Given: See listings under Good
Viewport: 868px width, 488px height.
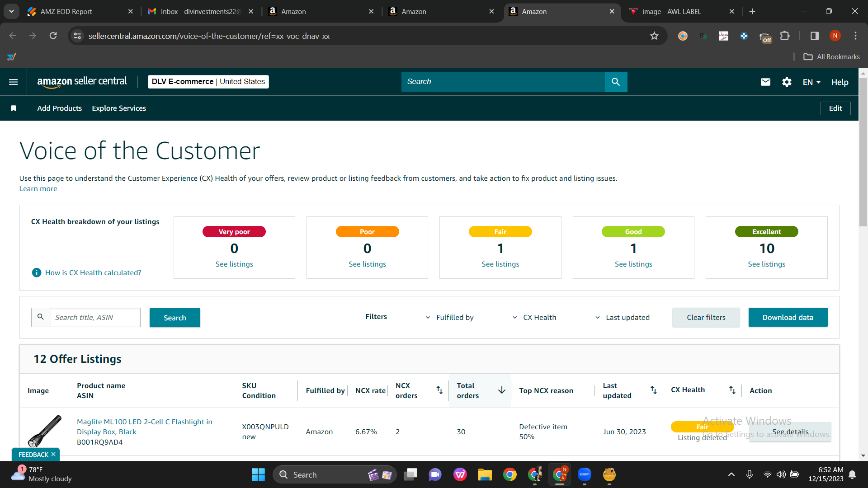Looking at the screenshot, I should click(633, 264).
